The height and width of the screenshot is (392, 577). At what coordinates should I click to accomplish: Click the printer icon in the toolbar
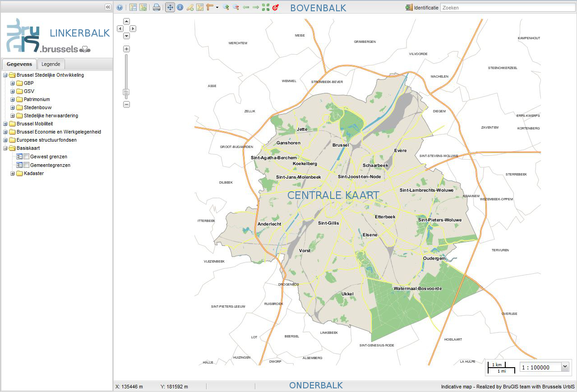(157, 7)
